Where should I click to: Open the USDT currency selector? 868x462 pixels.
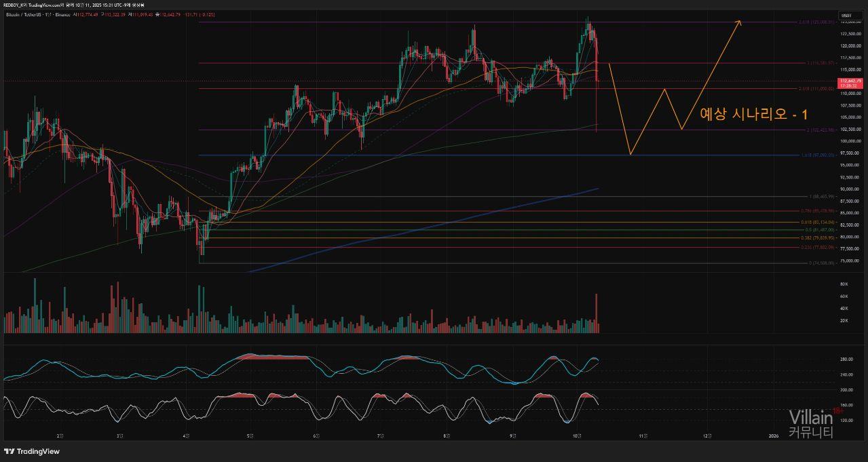(x=846, y=15)
